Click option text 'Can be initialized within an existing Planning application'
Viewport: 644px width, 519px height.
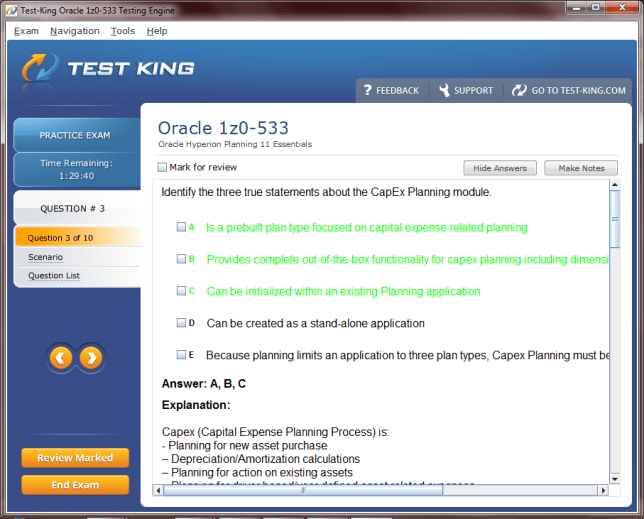point(343,292)
